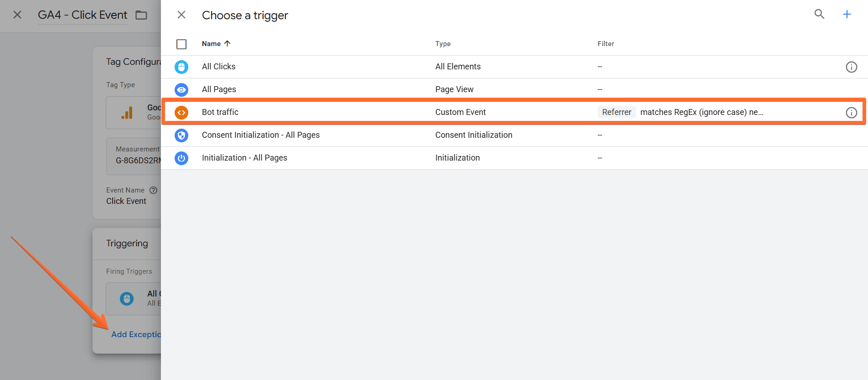Click the Bot traffic custom event icon
This screenshot has height=380, width=868.
pos(181,113)
